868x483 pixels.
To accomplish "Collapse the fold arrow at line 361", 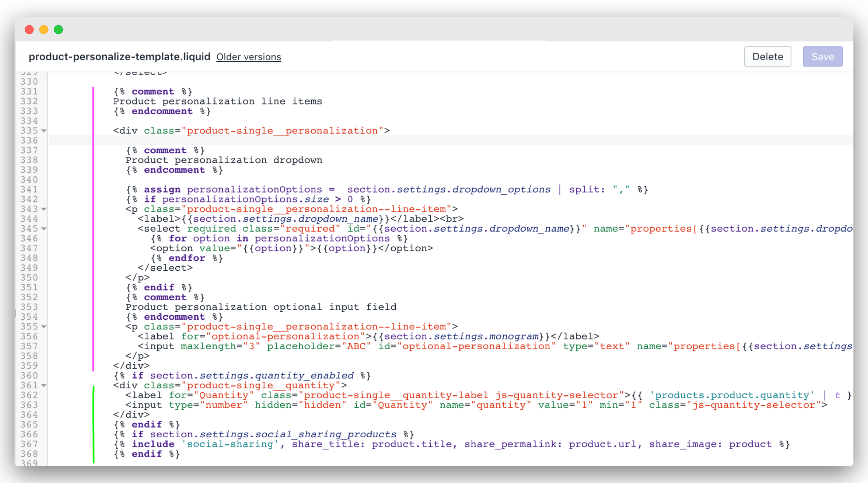I will pos(44,385).
